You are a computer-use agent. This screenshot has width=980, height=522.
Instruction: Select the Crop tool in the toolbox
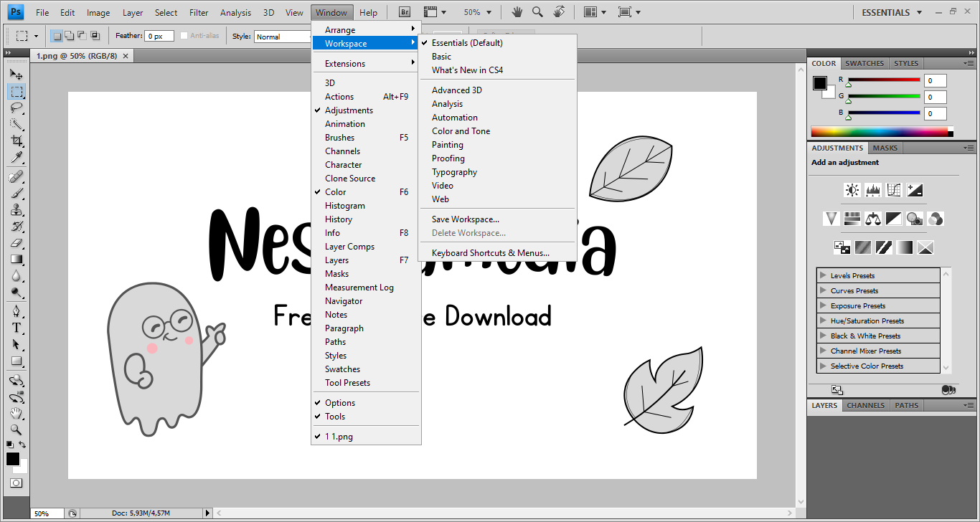coord(16,141)
